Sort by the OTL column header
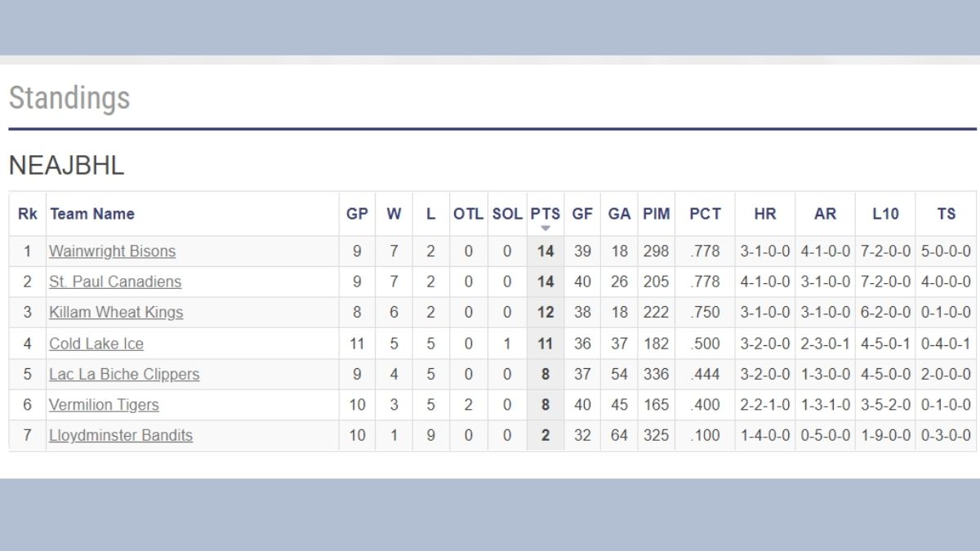Screen dimensions: 980x551 pos(468,214)
